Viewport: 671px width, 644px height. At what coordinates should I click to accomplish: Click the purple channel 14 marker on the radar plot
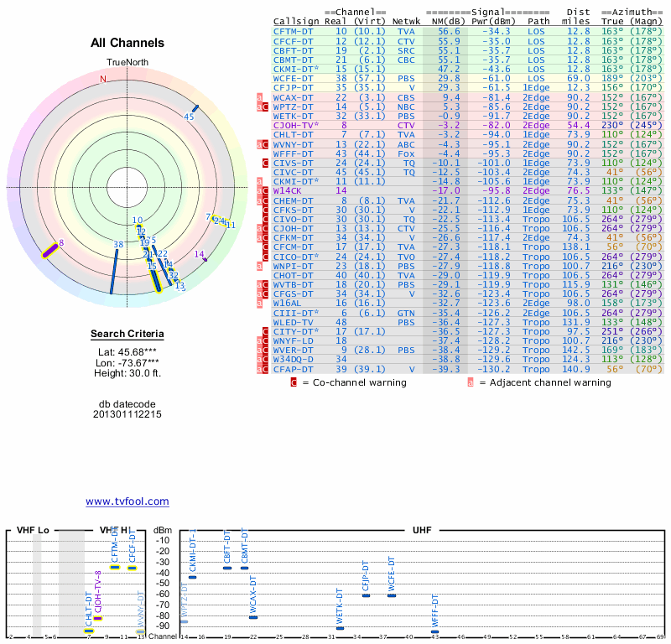point(204,258)
